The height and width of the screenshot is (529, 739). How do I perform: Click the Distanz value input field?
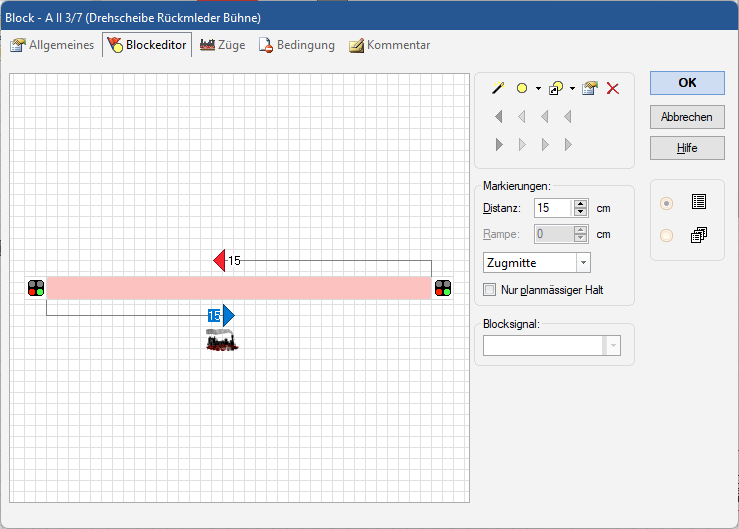pos(553,208)
